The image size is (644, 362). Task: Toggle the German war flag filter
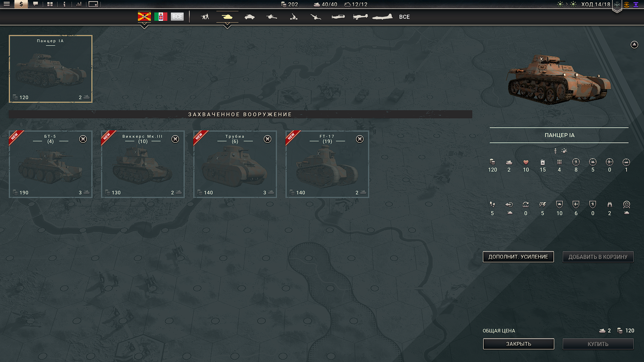144,16
